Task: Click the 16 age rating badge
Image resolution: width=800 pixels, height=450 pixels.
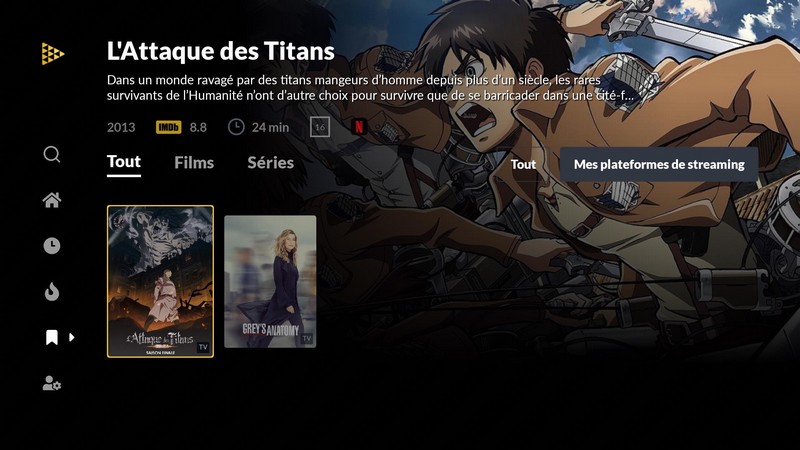Action: pyautogui.click(x=320, y=127)
